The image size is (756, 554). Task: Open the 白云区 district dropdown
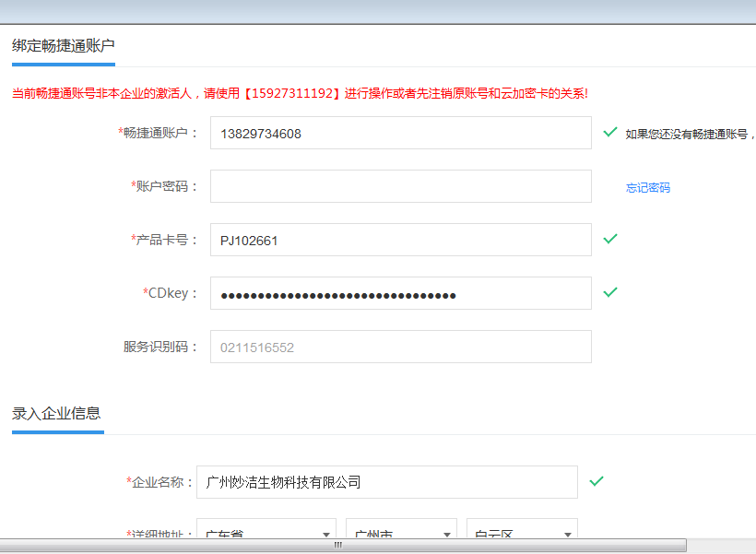pos(522,528)
